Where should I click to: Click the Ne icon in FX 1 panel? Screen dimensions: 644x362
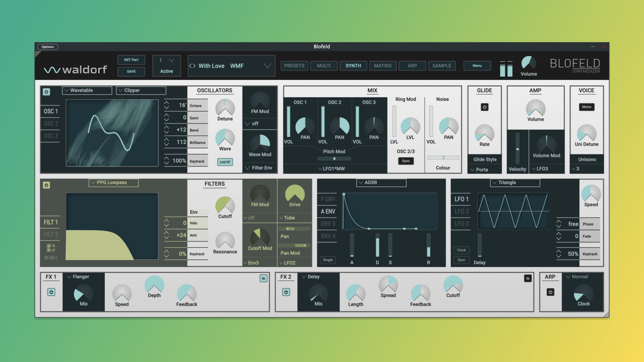pos(264,279)
